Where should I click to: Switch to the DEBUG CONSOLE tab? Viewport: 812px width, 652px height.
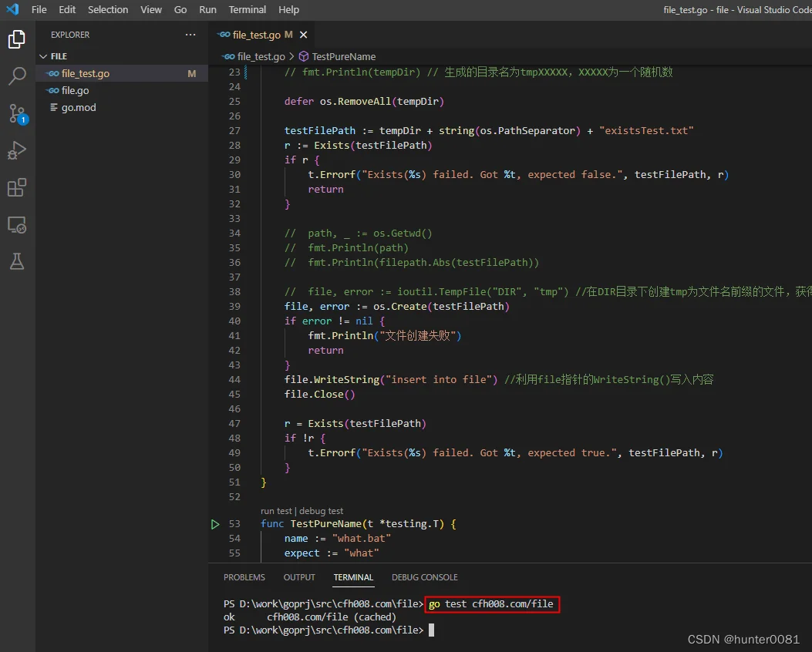(425, 577)
